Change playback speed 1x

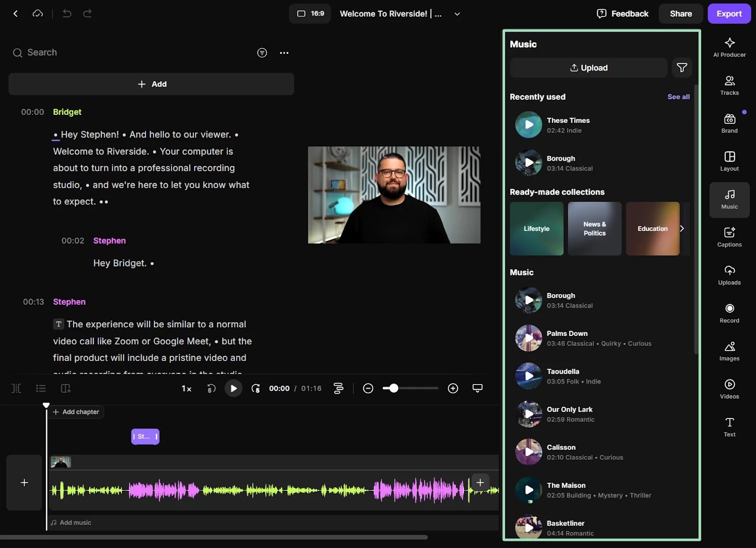point(187,389)
